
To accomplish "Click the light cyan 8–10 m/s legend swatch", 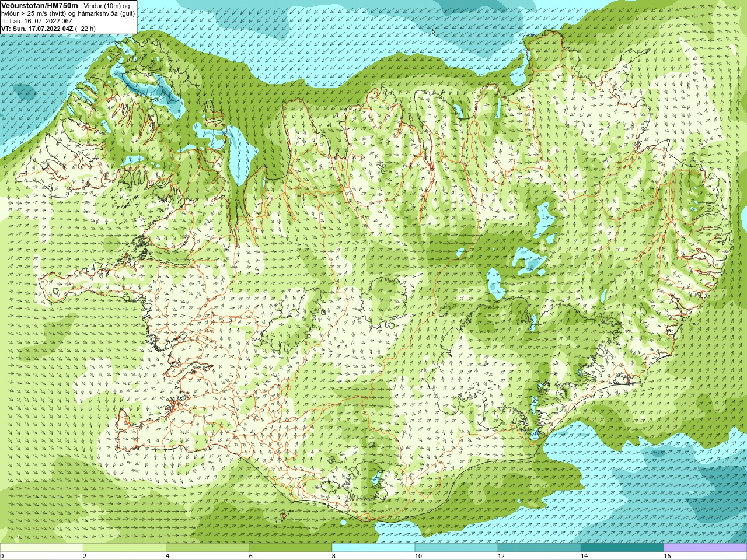I will (x=373, y=547).
